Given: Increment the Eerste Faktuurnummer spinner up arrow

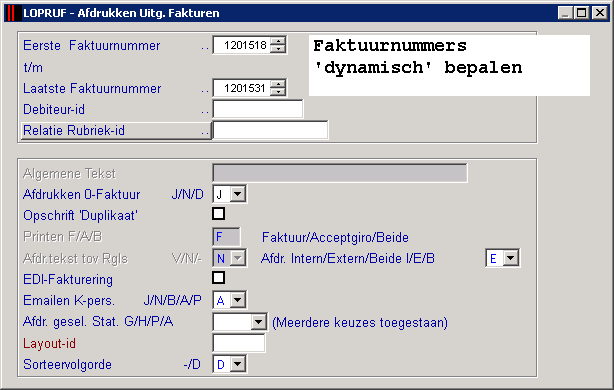Looking at the screenshot, I should [278, 41].
